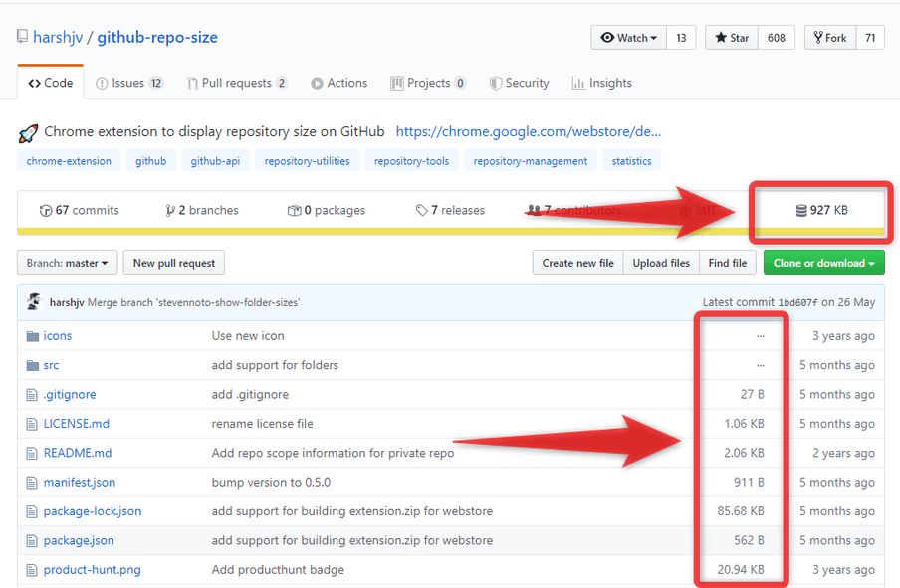Open the "Add repo scope information" commit message
This screenshot has width=900, height=588.
333,454
